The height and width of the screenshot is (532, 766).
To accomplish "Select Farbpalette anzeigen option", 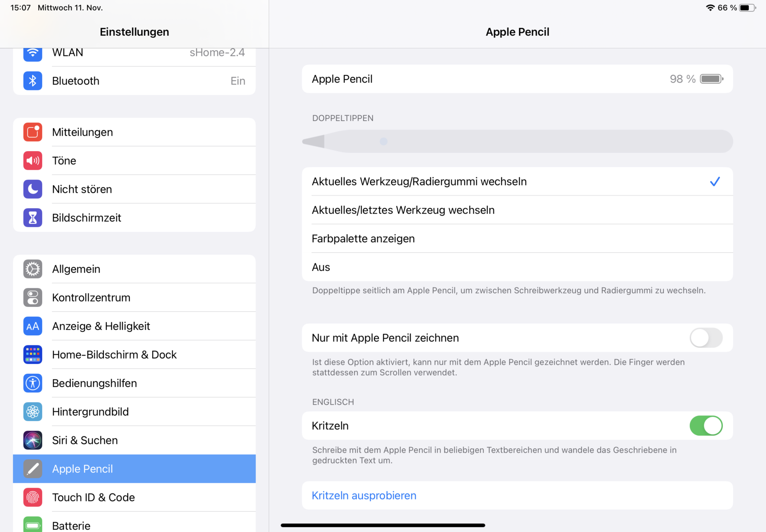I will (517, 239).
